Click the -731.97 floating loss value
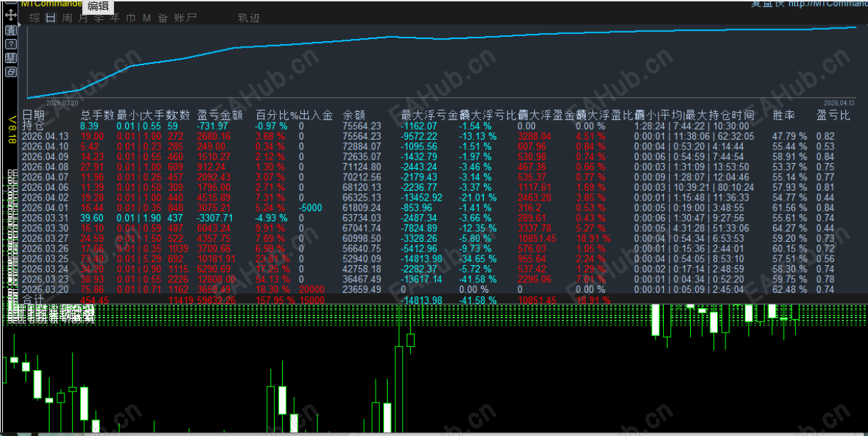Viewport: 868px width, 436px height. (213, 125)
